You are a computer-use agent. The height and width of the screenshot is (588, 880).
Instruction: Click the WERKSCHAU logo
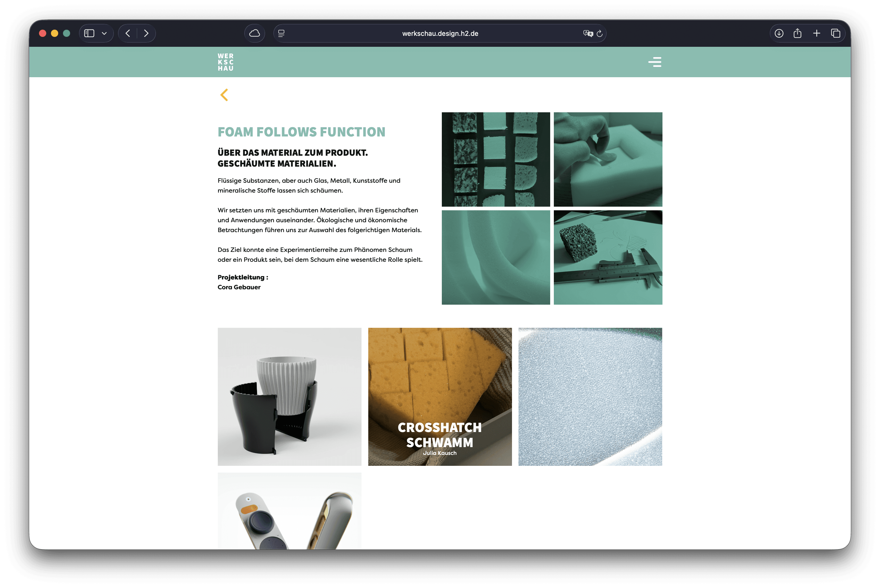[226, 62]
